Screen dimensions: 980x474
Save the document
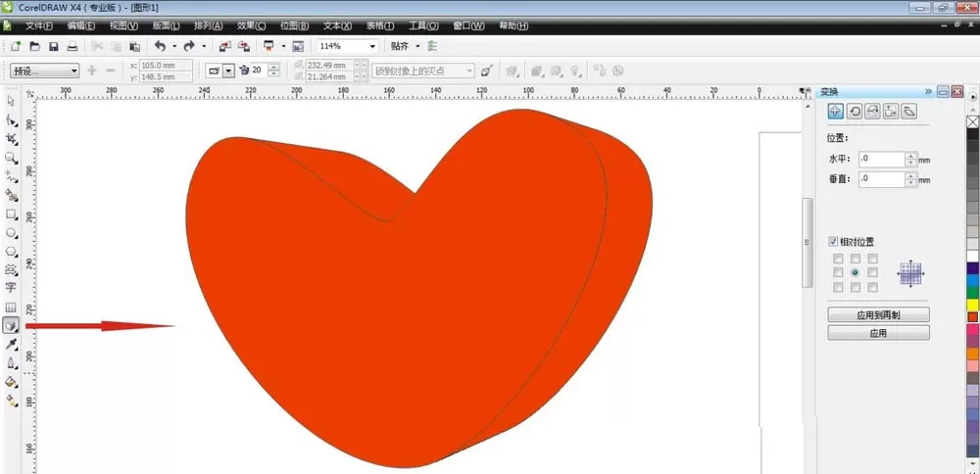[54, 46]
